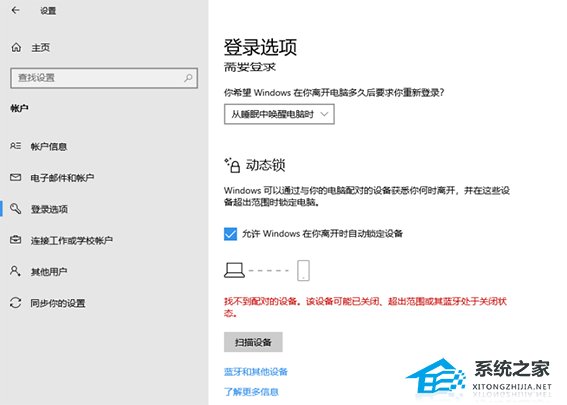Open the 连接工作或学校帐户 briefcase icon
Image resolution: width=567 pixels, height=405 pixels.
tap(15, 240)
